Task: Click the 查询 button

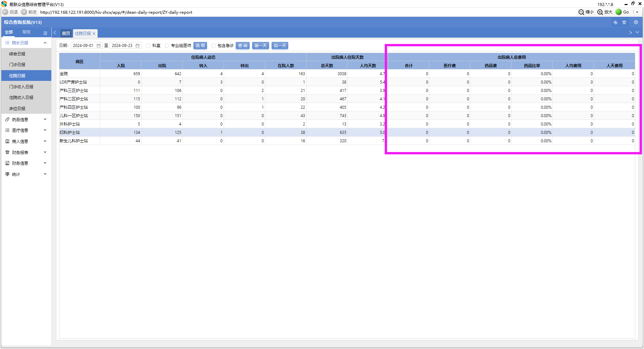Action: pyautogui.click(x=243, y=46)
